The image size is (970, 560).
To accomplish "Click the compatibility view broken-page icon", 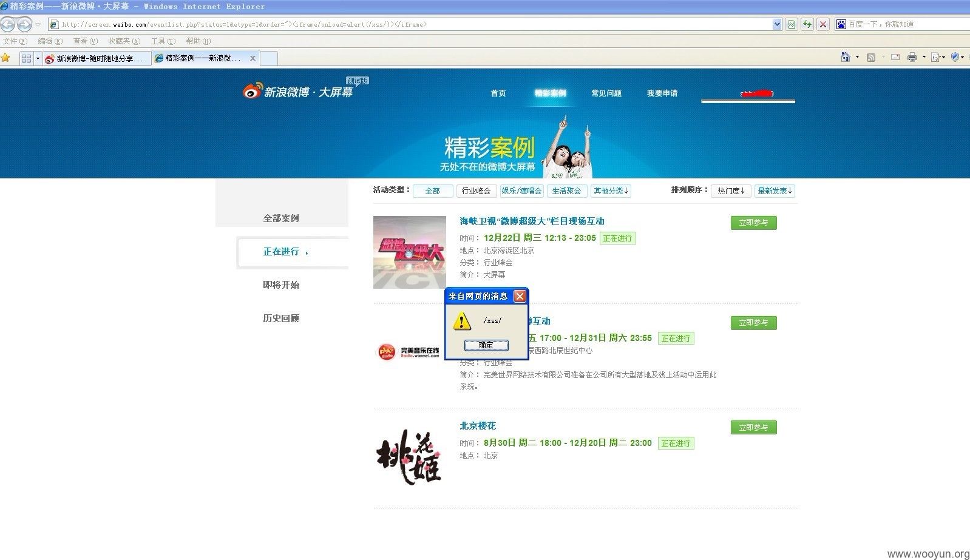I will 792,24.
